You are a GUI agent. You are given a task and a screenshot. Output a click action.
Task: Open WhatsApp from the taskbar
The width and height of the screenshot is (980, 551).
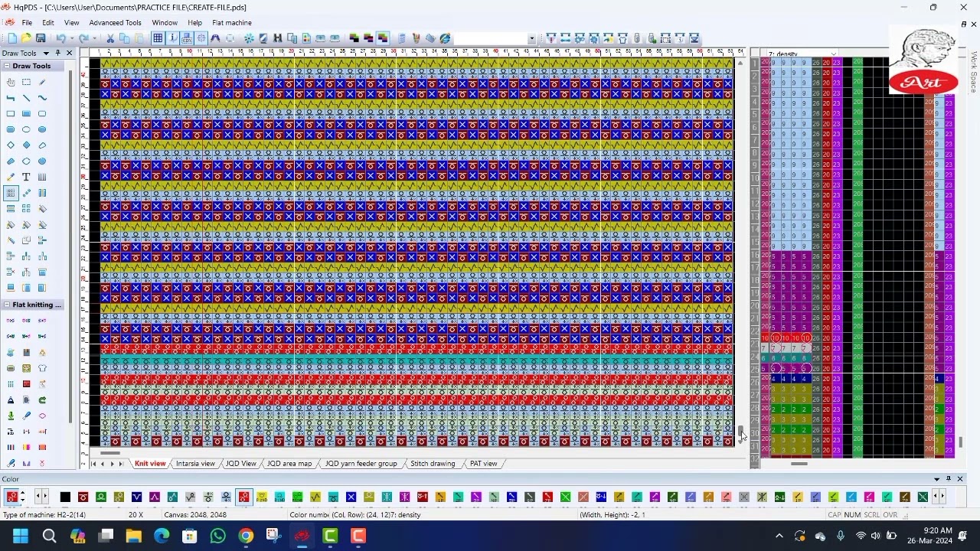217,536
